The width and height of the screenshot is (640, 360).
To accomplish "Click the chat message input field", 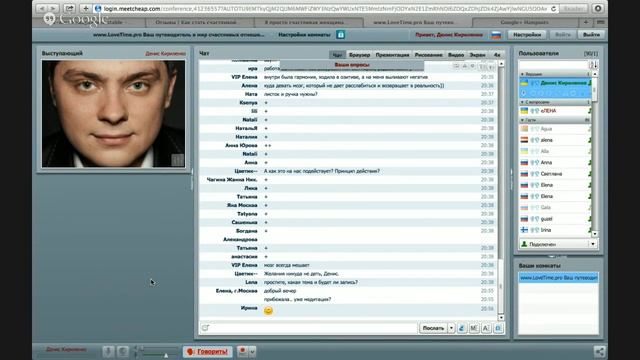I will pyautogui.click(x=313, y=328).
